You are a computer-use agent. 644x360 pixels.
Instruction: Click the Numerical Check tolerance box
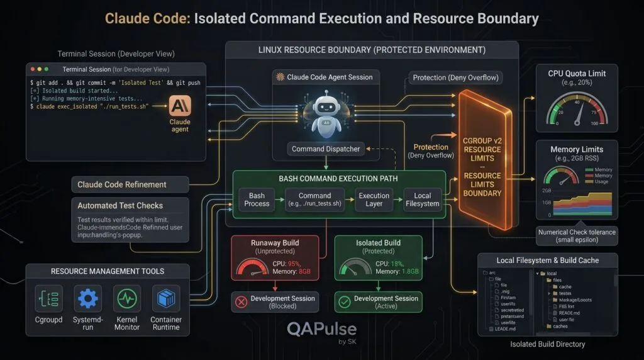(577, 235)
